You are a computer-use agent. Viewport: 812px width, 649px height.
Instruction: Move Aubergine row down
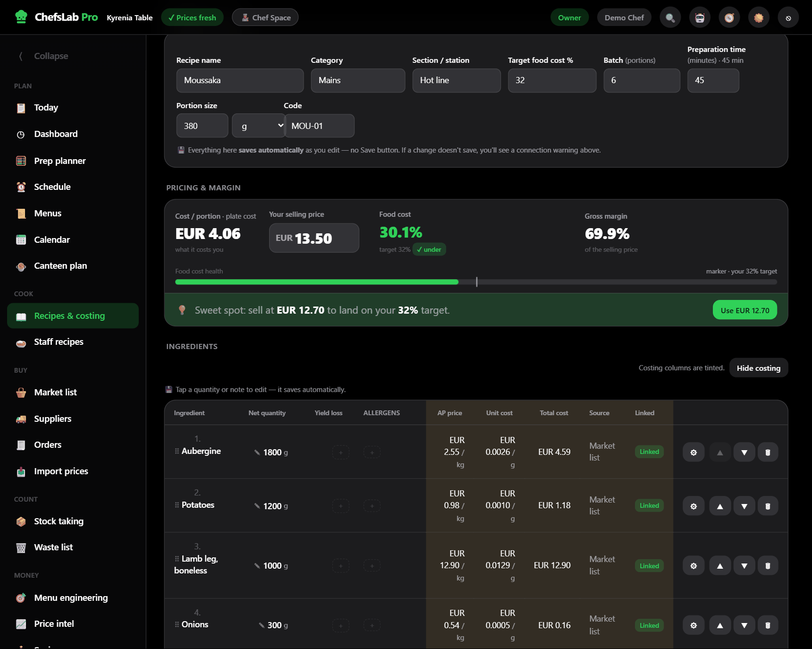744,453
